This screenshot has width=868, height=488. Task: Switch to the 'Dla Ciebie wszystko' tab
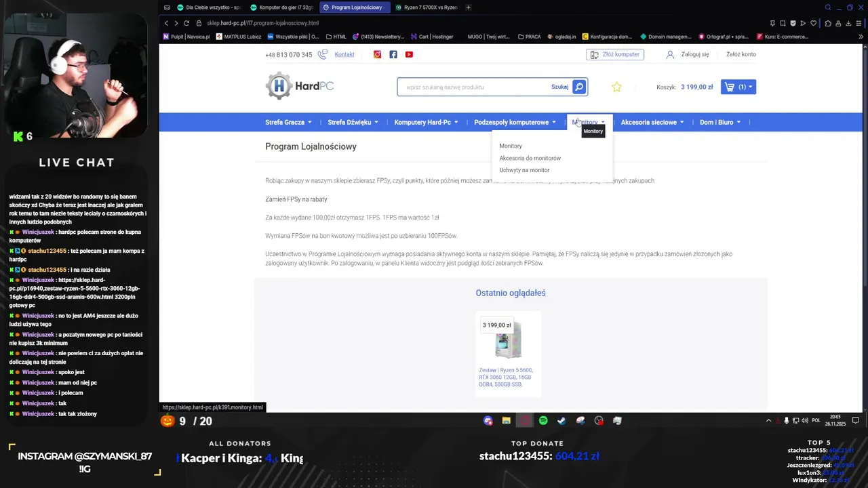(x=208, y=7)
